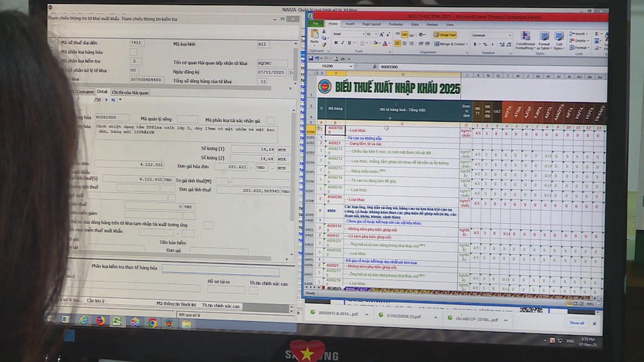Expand options for 00050915 pdf download
Viewport: 644px width, 362px height.
pyautogui.click(x=366, y=315)
